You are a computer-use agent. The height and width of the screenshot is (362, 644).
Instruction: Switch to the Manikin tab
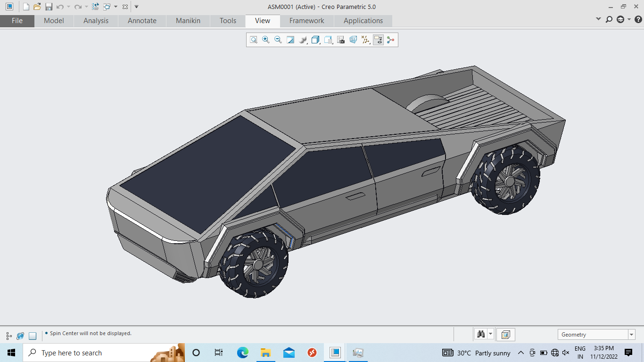click(188, 21)
